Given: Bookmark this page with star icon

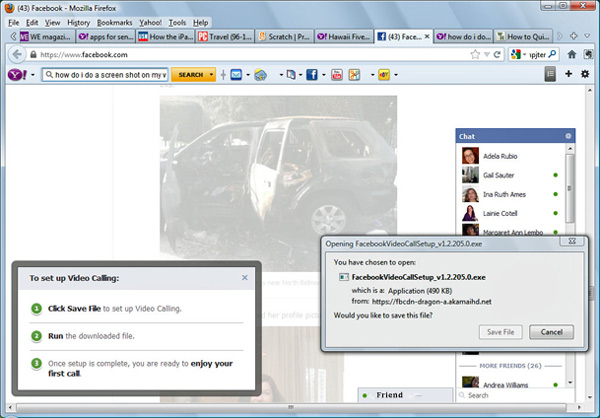Looking at the screenshot, I should click(475, 54).
